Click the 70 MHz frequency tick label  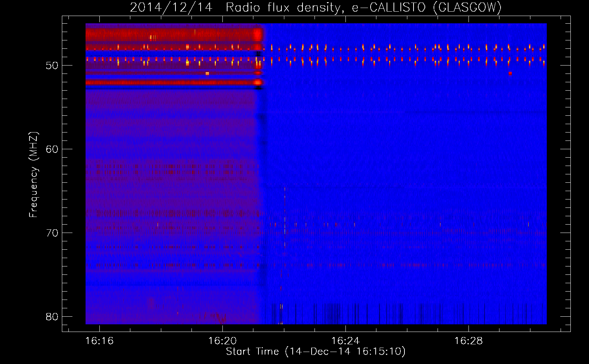(x=52, y=233)
